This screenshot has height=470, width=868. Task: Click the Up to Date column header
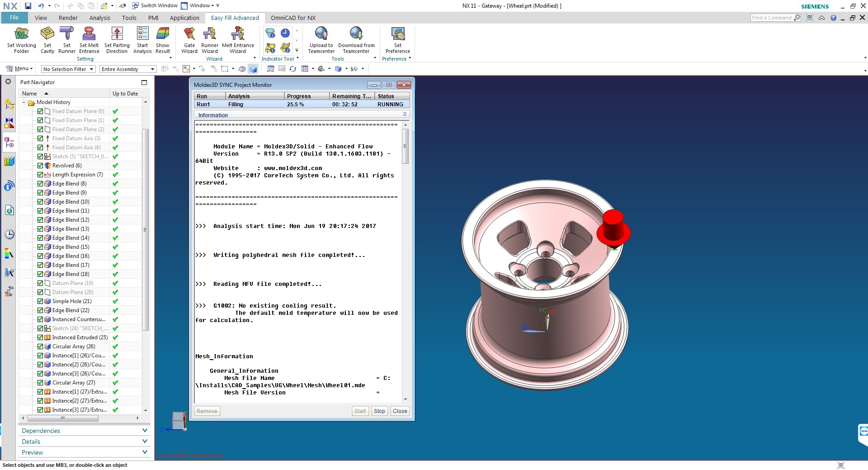(x=125, y=93)
